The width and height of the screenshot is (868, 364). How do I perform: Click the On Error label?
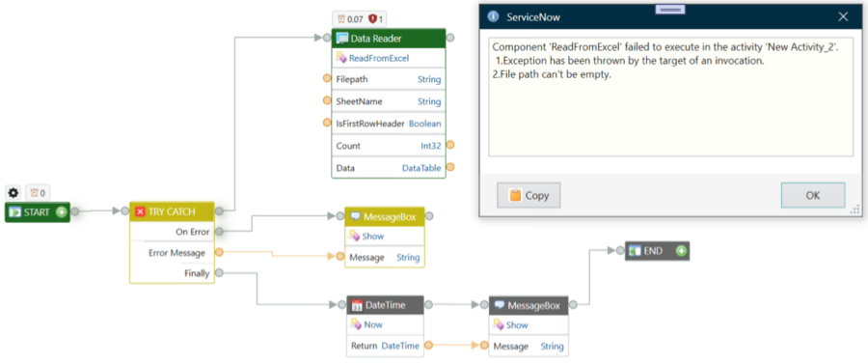[x=193, y=232]
